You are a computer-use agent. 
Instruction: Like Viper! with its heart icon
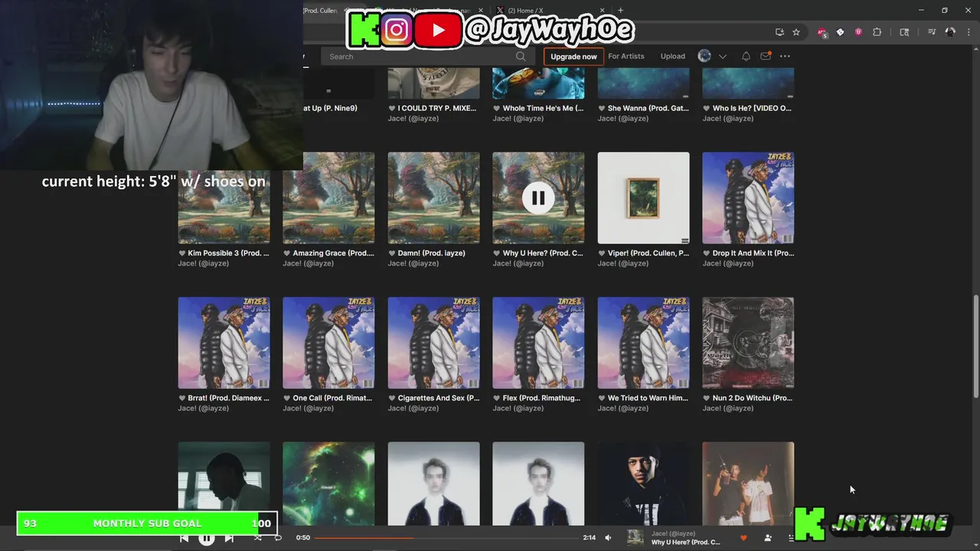[x=602, y=253]
